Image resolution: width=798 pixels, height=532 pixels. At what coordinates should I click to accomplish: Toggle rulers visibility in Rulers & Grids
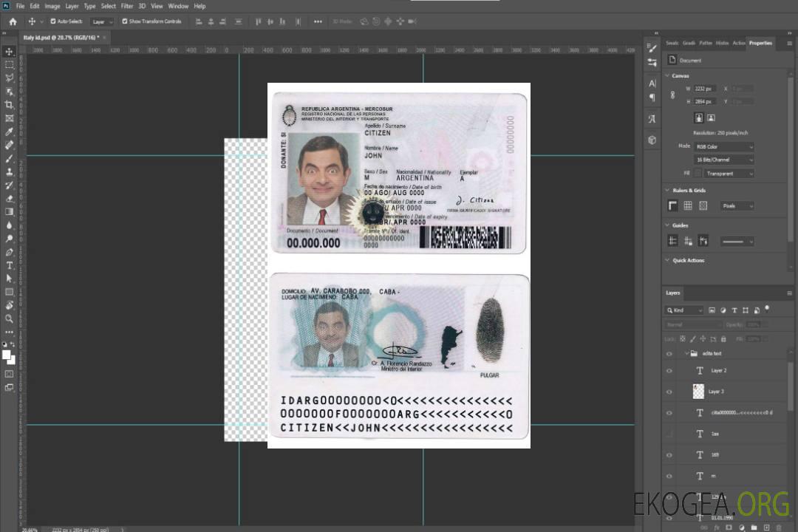pyautogui.click(x=672, y=205)
